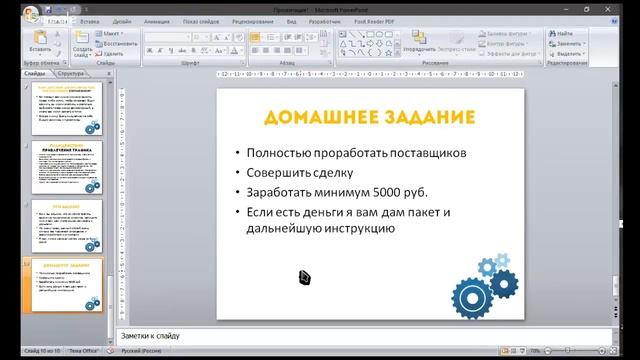Click the spell check icon in status bar
This screenshot has width=640, height=360.
110,351
